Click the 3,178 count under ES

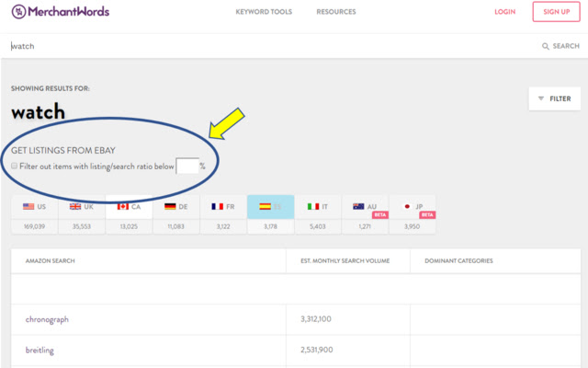pos(271,226)
